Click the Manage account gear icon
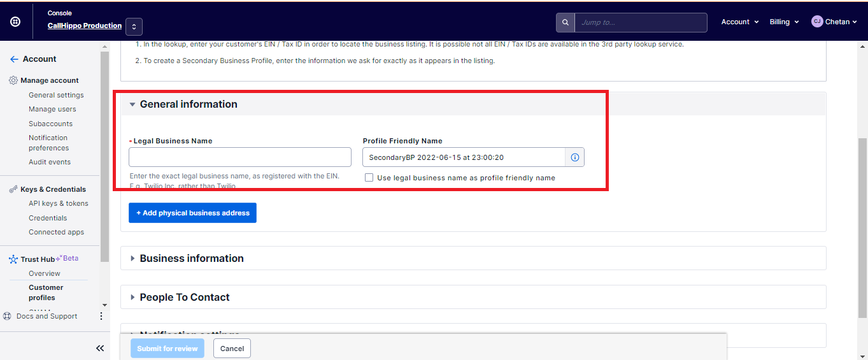868x360 pixels. tap(13, 80)
